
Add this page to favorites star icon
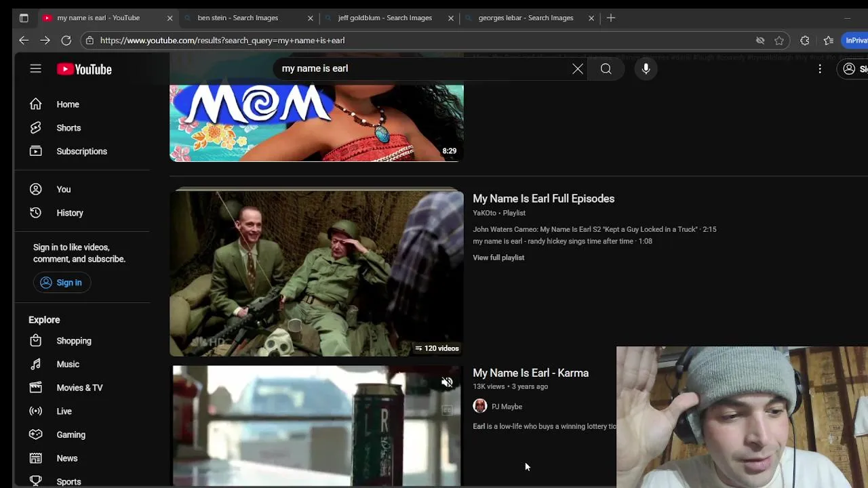(x=779, y=41)
